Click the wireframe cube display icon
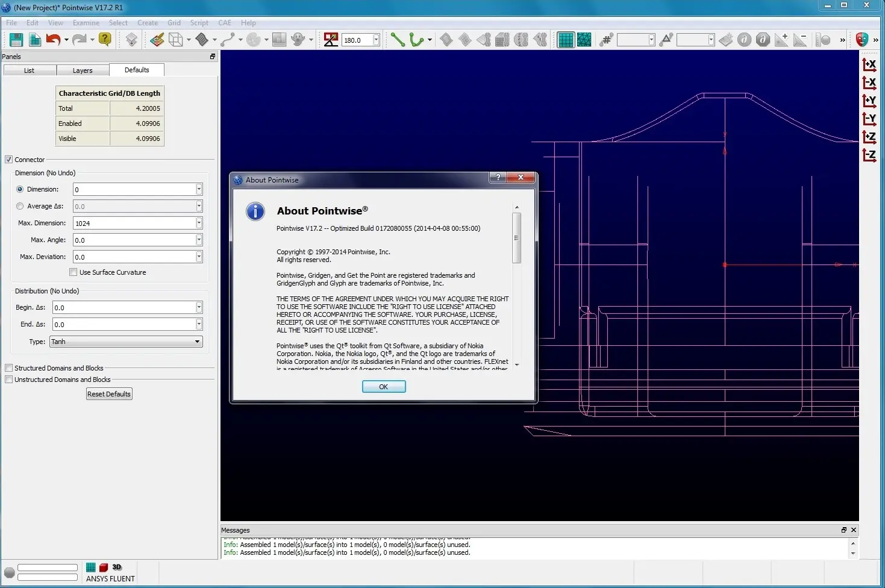 click(176, 40)
